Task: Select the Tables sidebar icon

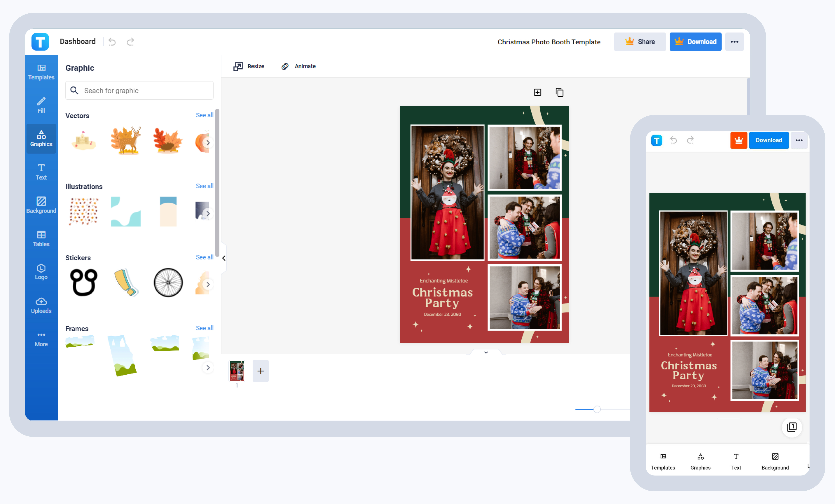Action: tap(41, 238)
